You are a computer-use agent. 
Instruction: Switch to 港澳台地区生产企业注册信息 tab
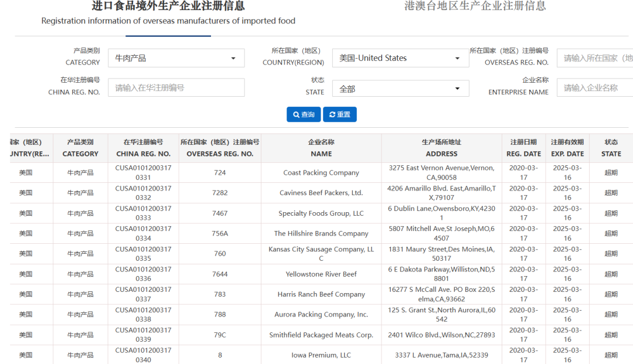click(475, 6)
